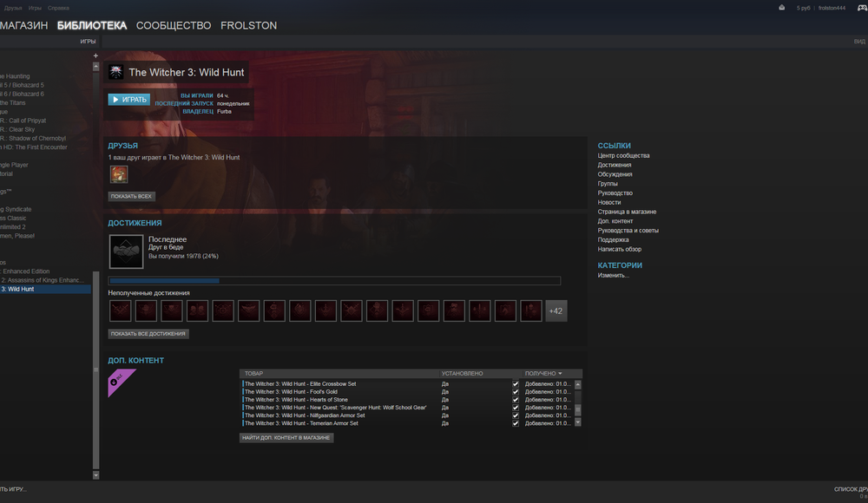Open Новости link
The height and width of the screenshot is (503, 868).
[609, 203]
